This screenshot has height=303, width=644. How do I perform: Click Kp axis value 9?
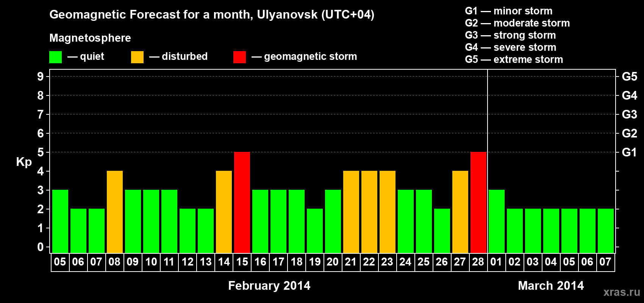[x=40, y=77]
